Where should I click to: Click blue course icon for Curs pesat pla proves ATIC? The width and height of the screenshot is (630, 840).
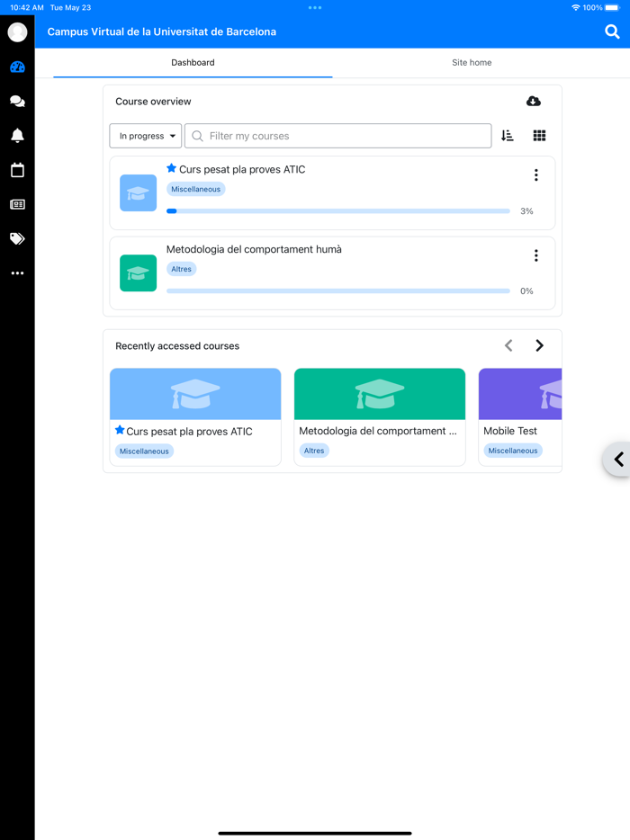(x=139, y=192)
